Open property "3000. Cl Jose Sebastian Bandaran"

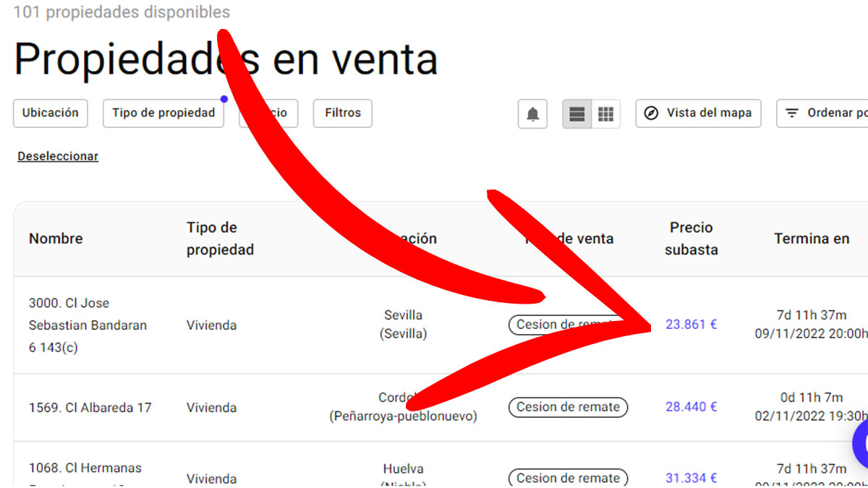point(87,325)
